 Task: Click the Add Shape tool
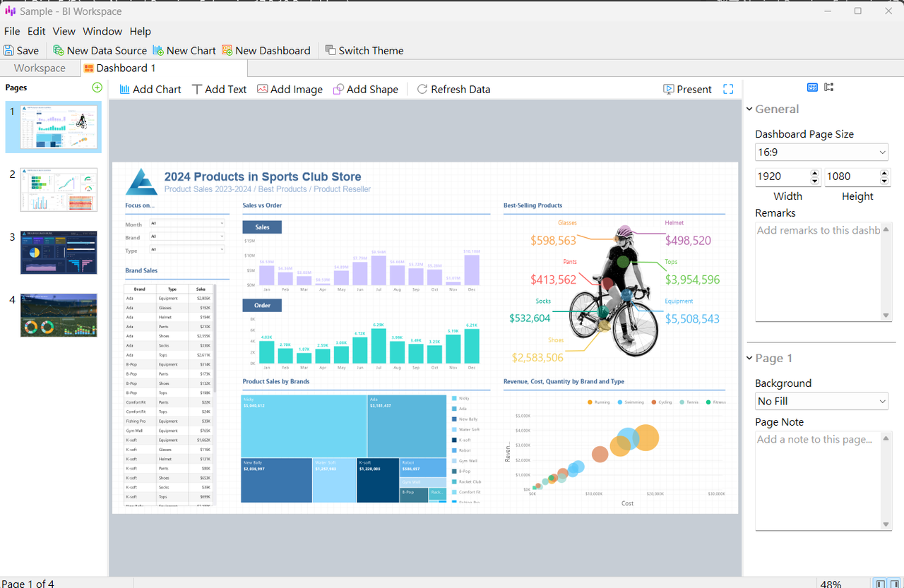[365, 89]
